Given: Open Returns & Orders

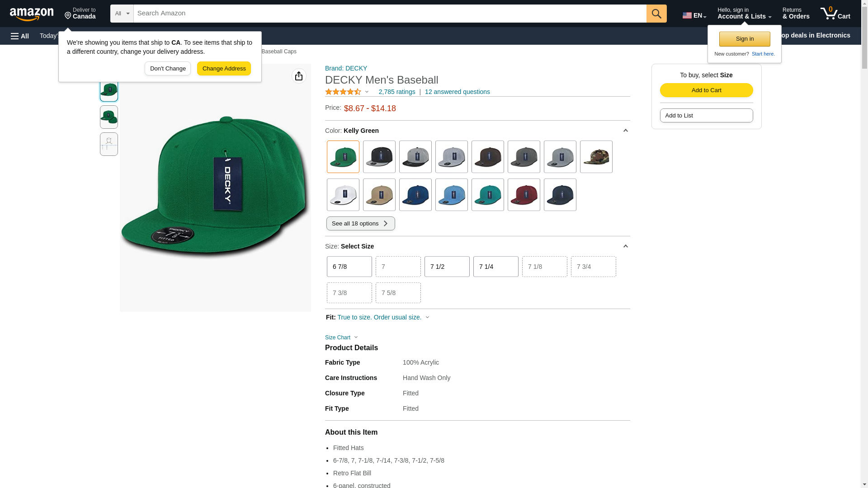Looking at the screenshot, I should click(x=796, y=14).
